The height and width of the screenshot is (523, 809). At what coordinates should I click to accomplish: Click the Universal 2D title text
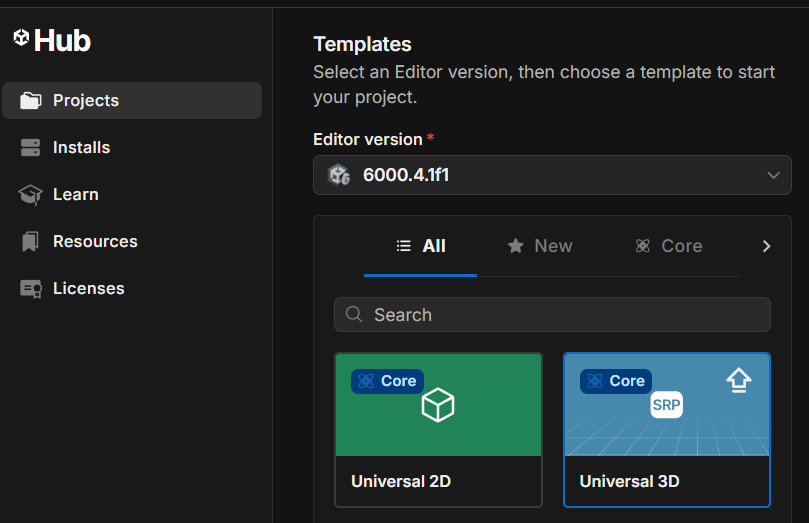click(x=401, y=481)
